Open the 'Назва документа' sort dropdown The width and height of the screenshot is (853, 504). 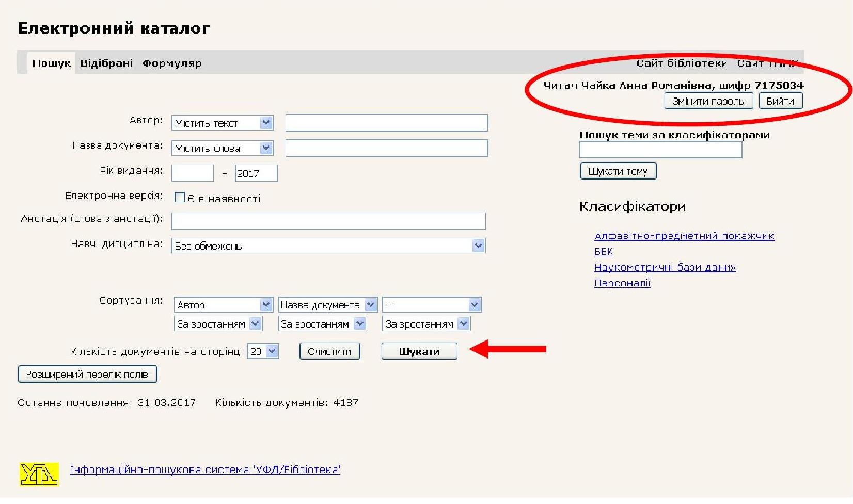tap(328, 305)
